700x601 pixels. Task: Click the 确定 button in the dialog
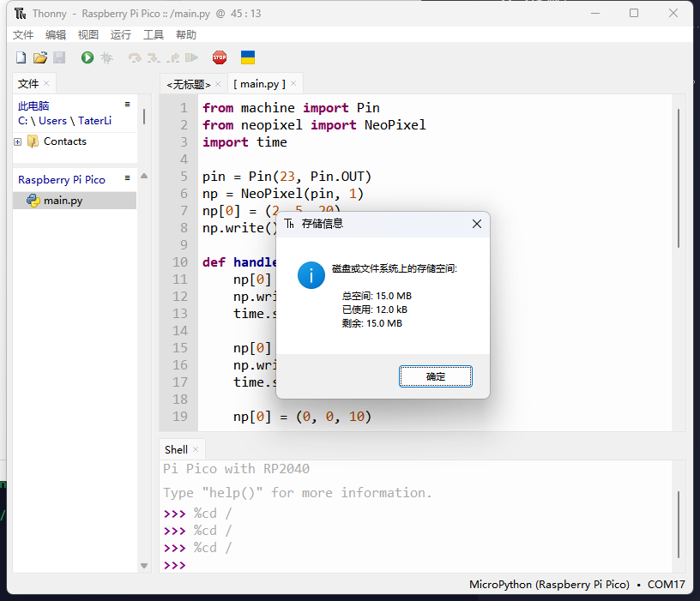coord(435,376)
